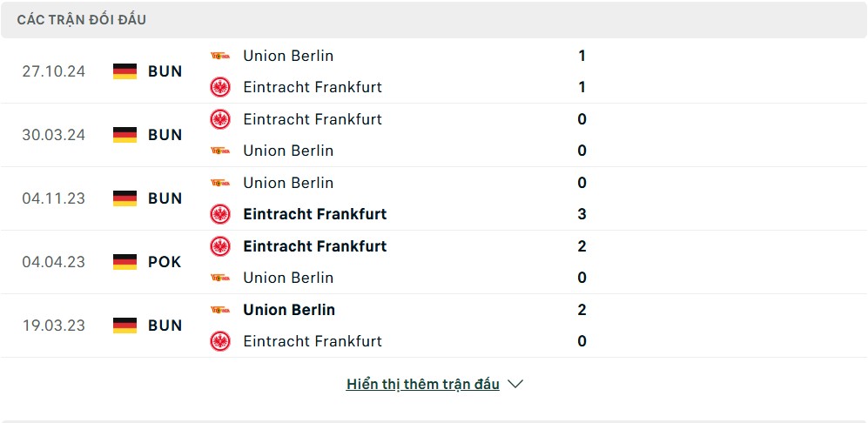Click Union Berlin crest in 04.04.23 match
The height and width of the screenshot is (423, 868).
tap(220, 278)
